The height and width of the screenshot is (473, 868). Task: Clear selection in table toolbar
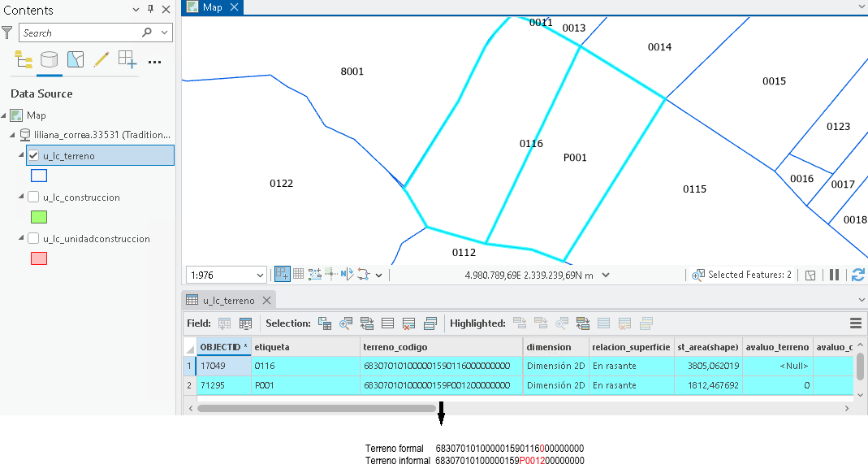[388, 323]
